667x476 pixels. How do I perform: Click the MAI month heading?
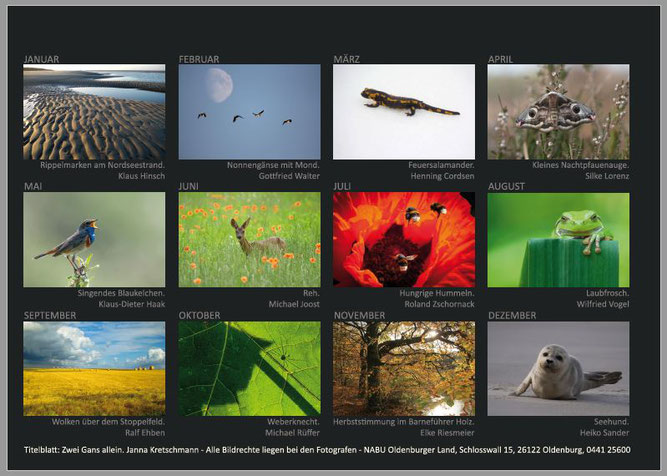click(x=33, y=186)
